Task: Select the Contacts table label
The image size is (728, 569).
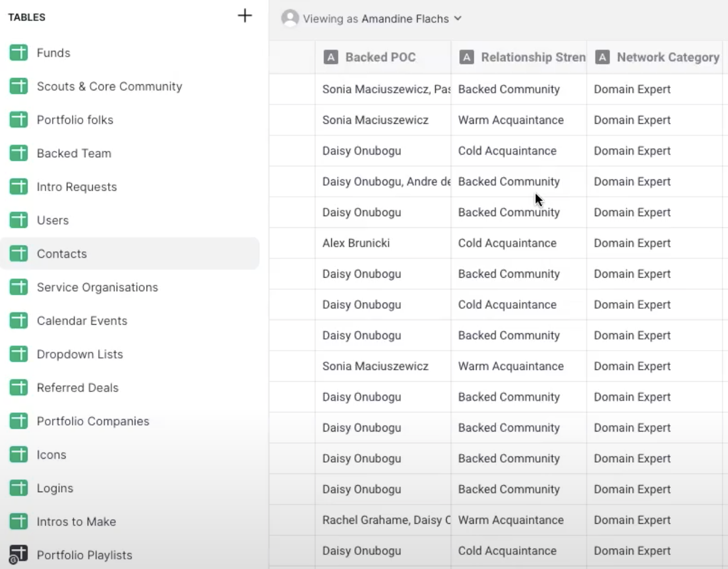Action: coord(62,253)
